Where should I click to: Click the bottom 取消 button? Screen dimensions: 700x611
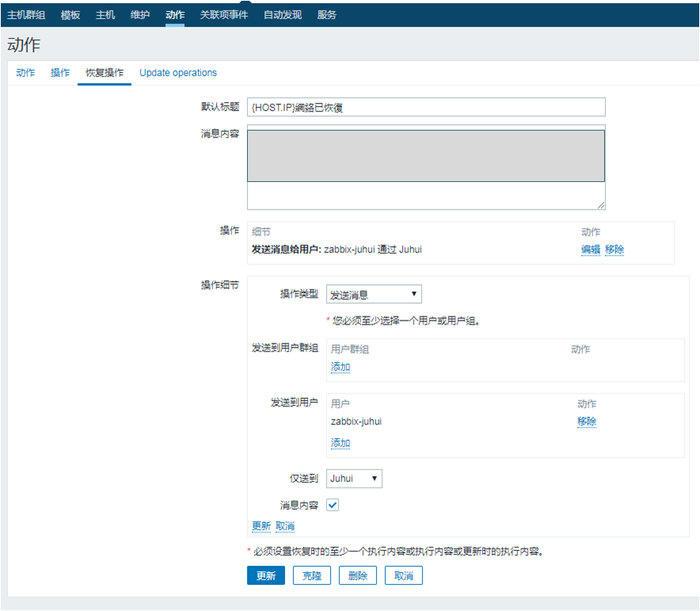point(404,575)
